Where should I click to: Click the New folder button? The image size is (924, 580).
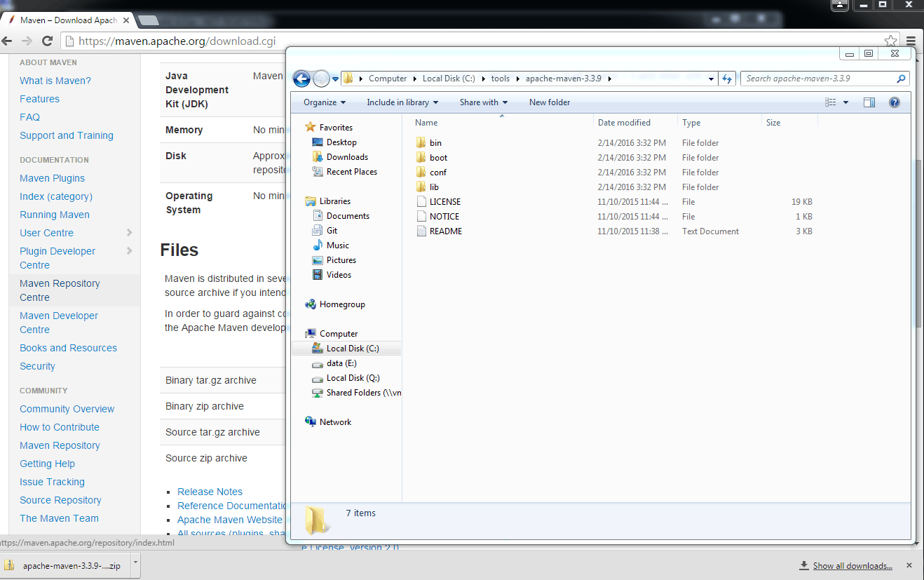550,102
